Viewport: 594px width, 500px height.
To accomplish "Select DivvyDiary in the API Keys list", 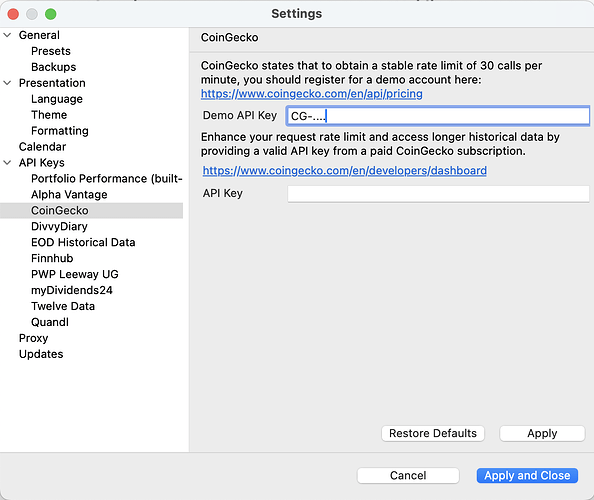I will click(x=59, y=226).
